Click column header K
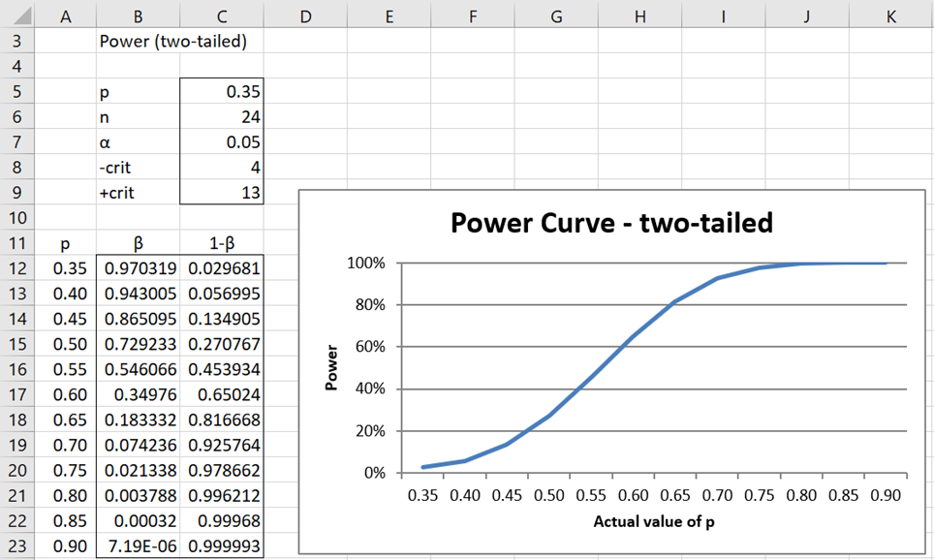934x560 pixels. (x=891, y=16)
